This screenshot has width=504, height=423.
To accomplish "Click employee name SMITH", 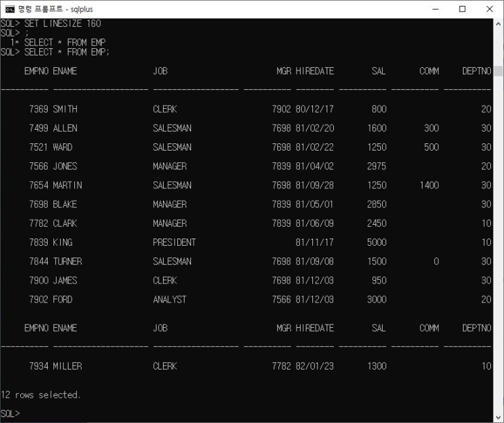I will pyautogui.click(x=65, y=109).
